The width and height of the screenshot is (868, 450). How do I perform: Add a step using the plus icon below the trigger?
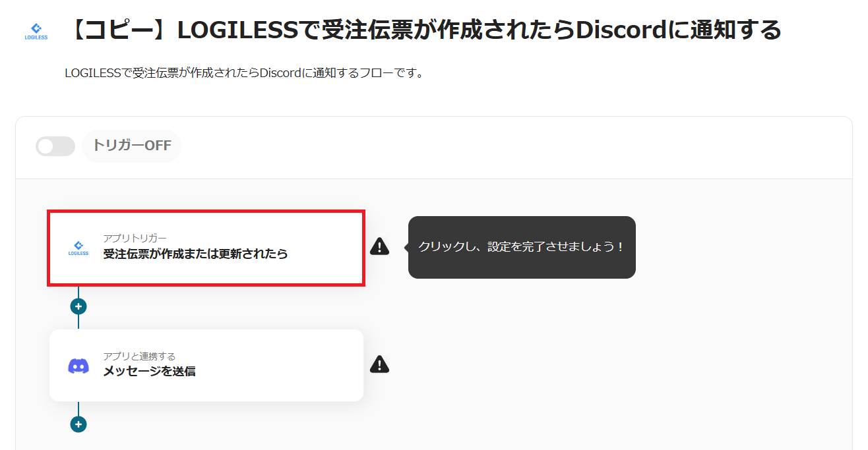click(x=78, y=306)
